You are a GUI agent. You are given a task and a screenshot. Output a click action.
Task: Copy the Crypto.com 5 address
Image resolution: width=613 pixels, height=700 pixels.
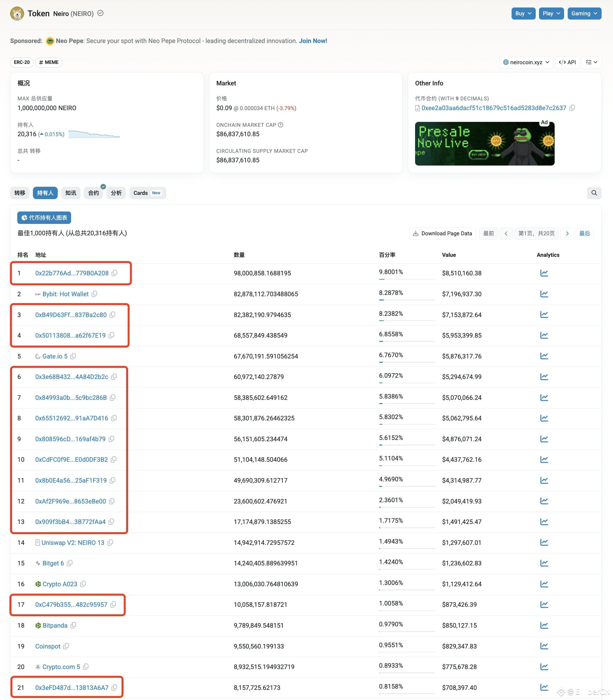pos(86,666)
